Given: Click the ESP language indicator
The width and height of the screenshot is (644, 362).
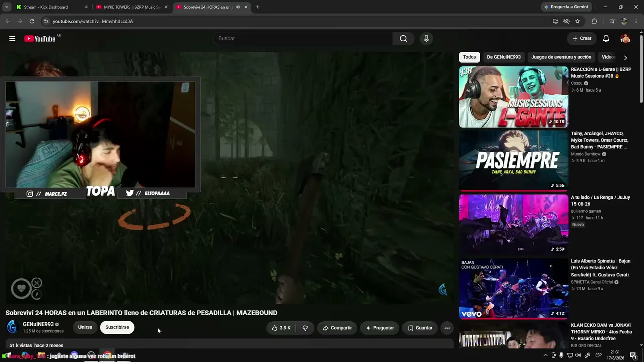Looking at the screenshot, I should pyautogui.click(x=599, y=355).
